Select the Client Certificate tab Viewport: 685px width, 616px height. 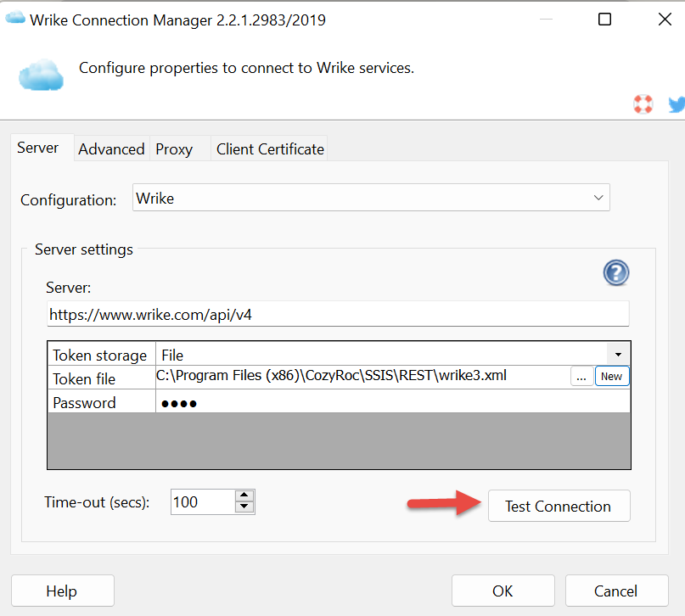pyautogui.click(x=270, y=148)
